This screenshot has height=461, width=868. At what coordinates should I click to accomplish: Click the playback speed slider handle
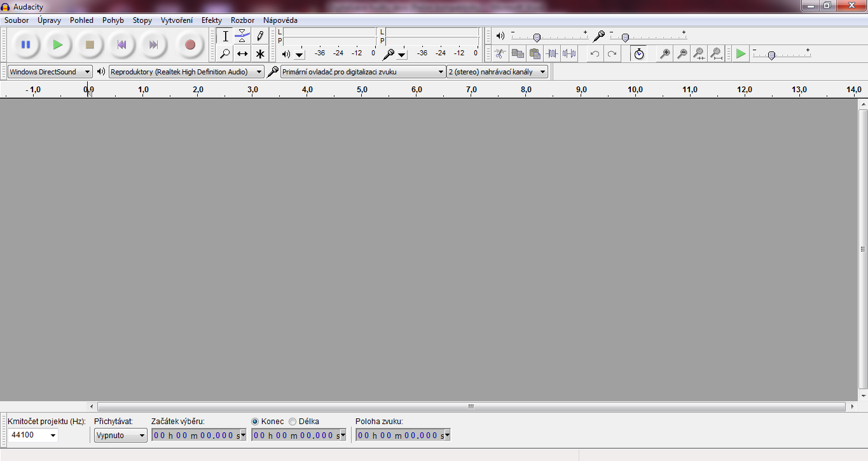point(771,55)
